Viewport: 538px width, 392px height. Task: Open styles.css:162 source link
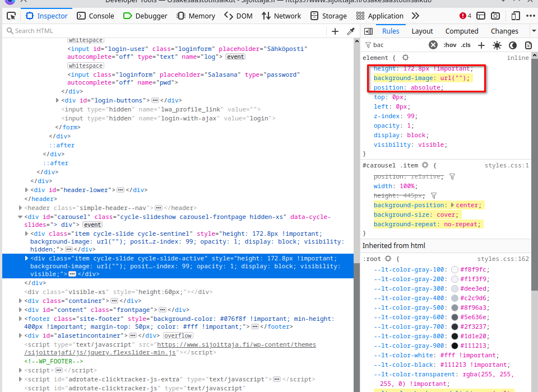coord(503,259)
